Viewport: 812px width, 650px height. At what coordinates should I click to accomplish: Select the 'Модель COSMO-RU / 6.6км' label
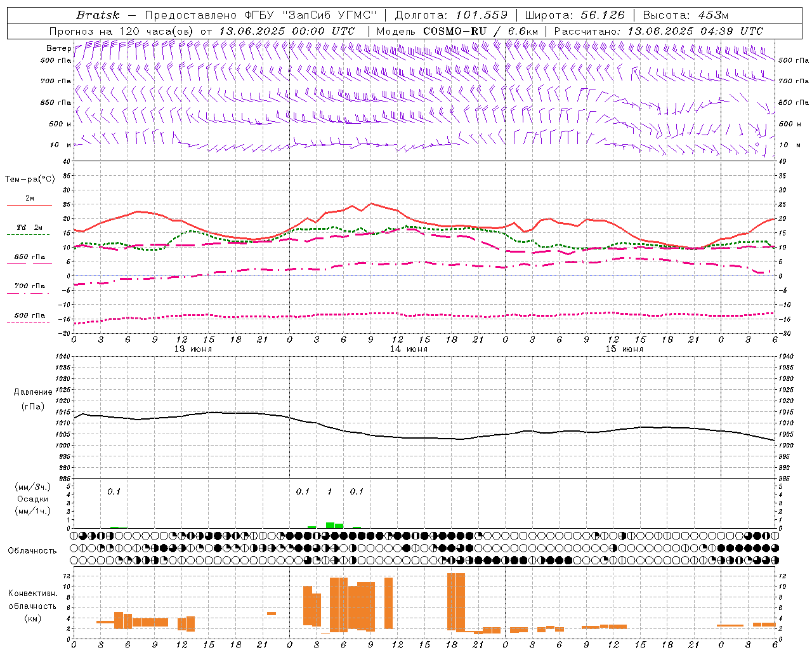click(x=457, y=31)
